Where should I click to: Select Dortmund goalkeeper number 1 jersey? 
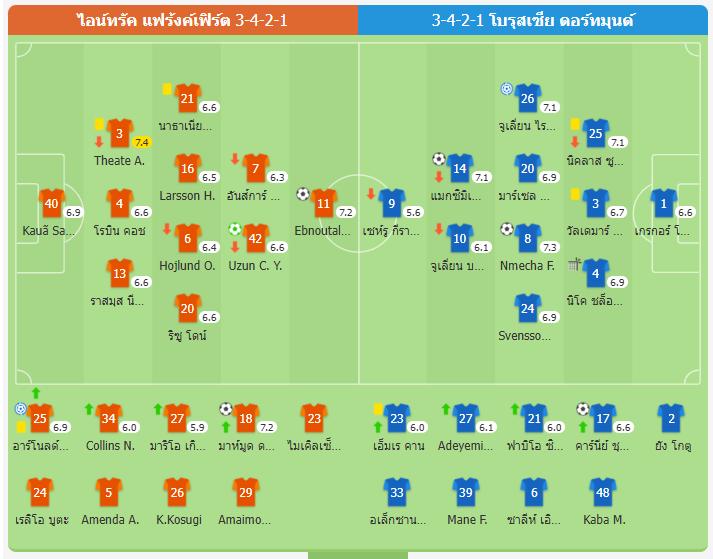click(662, 204)
